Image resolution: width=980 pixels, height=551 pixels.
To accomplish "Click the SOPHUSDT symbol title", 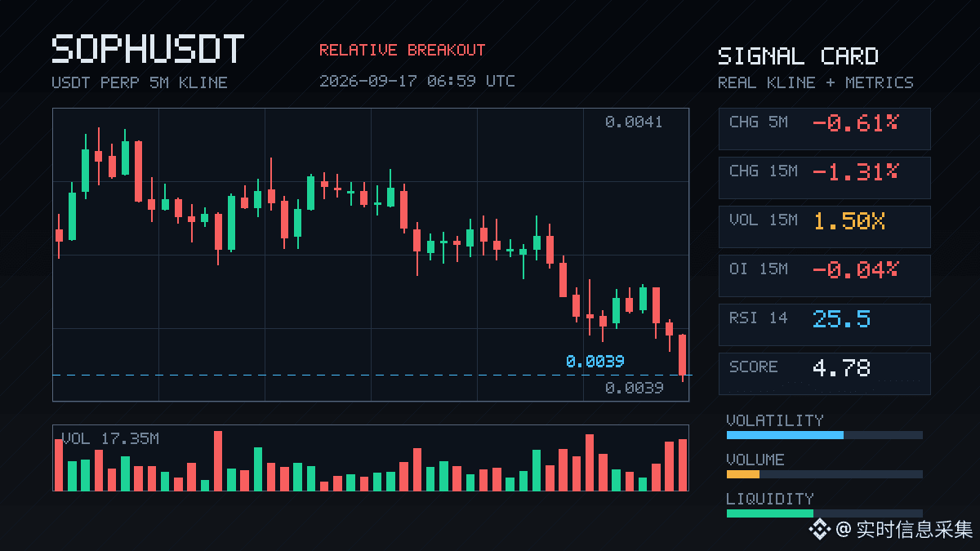I will pyautogui.click(x=148, y=50).
